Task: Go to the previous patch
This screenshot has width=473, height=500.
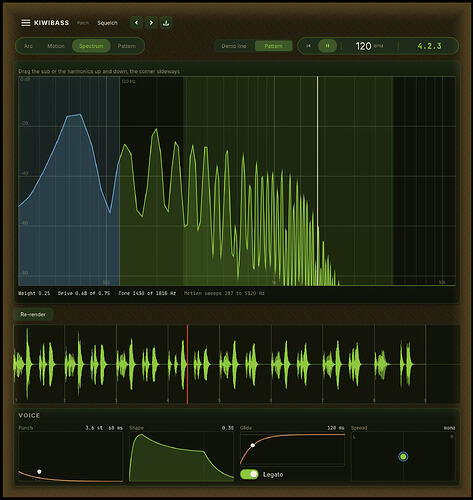Action: point(136,23)
